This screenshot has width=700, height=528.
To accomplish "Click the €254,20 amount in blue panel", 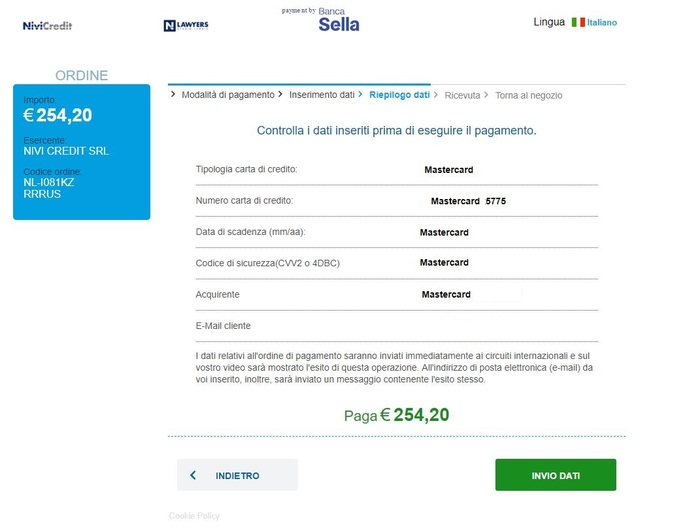I will click(x=58, y=115).
